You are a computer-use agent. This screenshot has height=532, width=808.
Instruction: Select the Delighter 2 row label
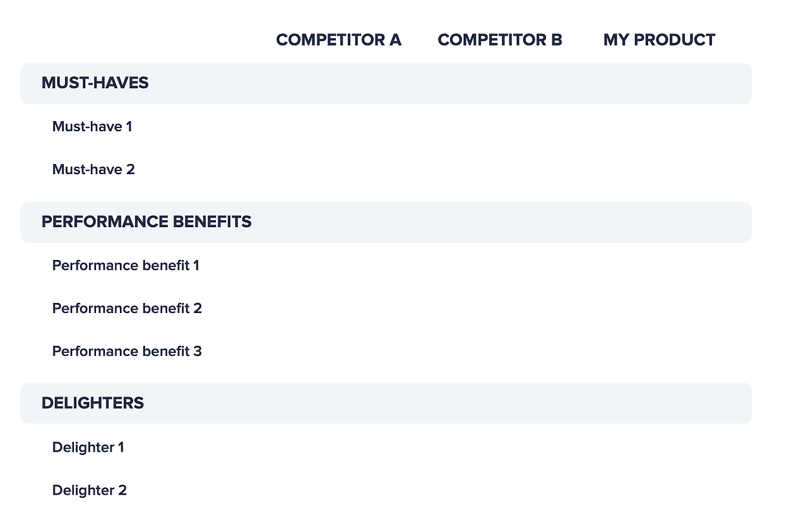[x=89, y=490]
